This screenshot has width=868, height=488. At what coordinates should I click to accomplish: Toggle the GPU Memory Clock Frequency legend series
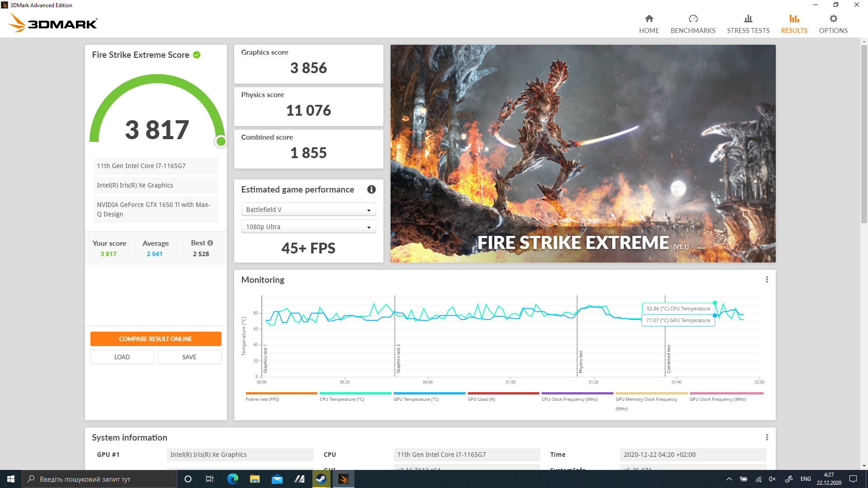tap(651, 402)
